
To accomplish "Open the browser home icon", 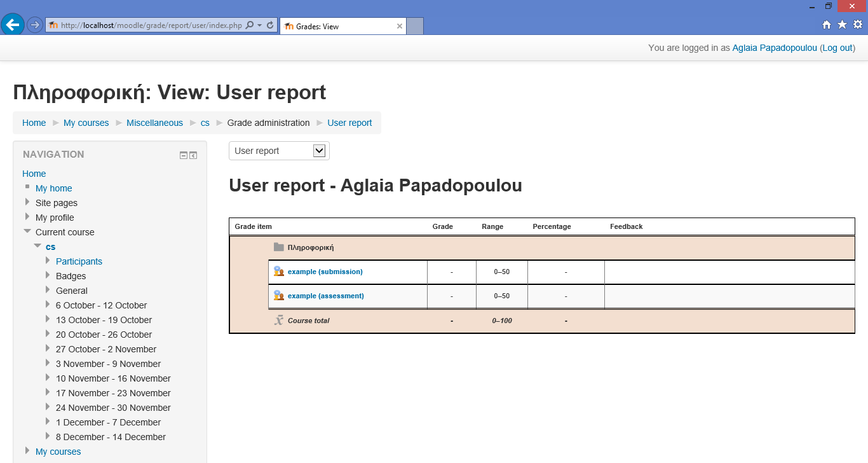I will (827, 25).
